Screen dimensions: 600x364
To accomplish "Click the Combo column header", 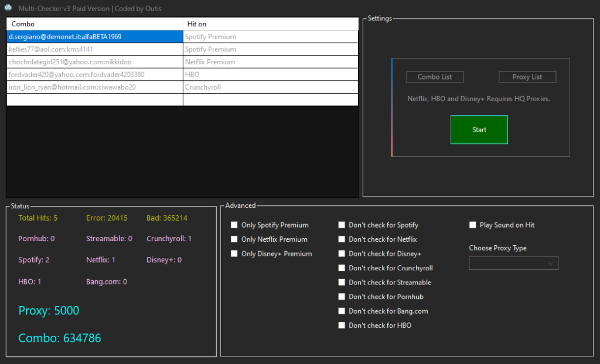I will coord(95,24).
